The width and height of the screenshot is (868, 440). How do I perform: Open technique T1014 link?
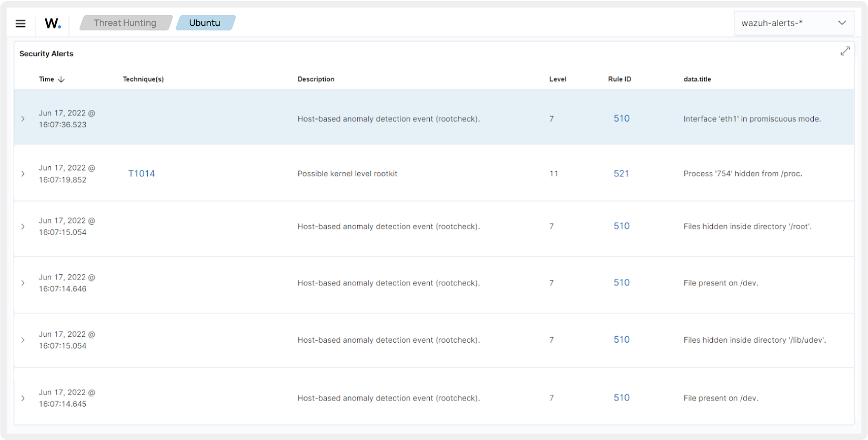pyautogui.click(x=142, y=174)
